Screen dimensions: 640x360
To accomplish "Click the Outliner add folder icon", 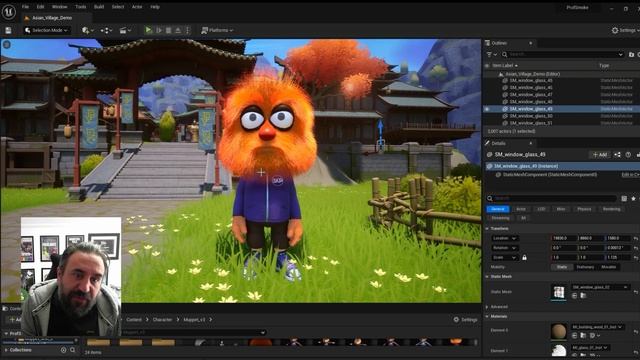I will 631,54.
